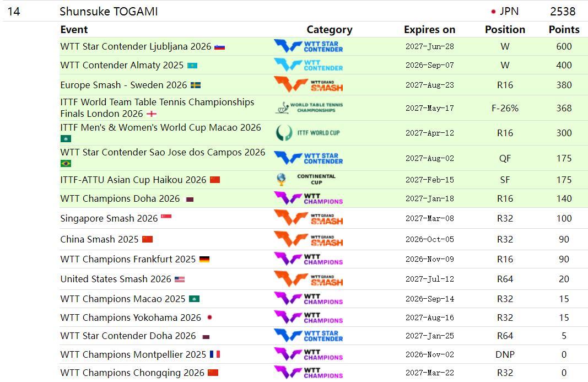Screen dimensions: 588x382
Task: Click the WTT Champions logo in Chongqing row
Action: point(308,373)
